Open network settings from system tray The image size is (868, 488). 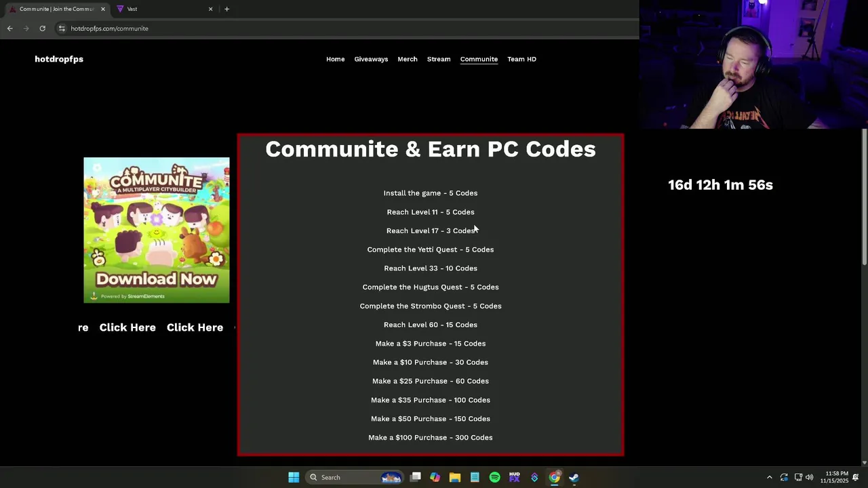tap(798, 477)
